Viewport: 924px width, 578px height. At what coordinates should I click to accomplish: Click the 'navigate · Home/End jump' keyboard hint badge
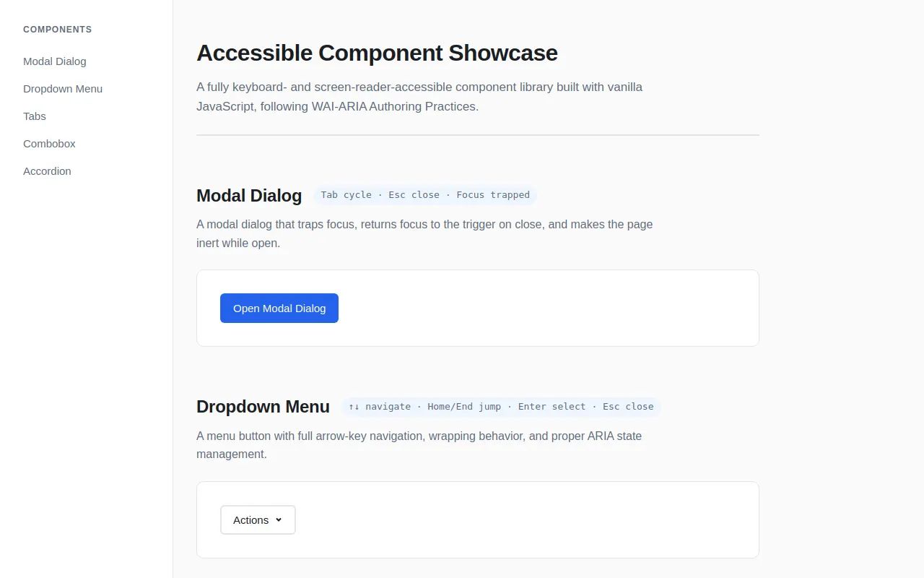click(501, 407)
